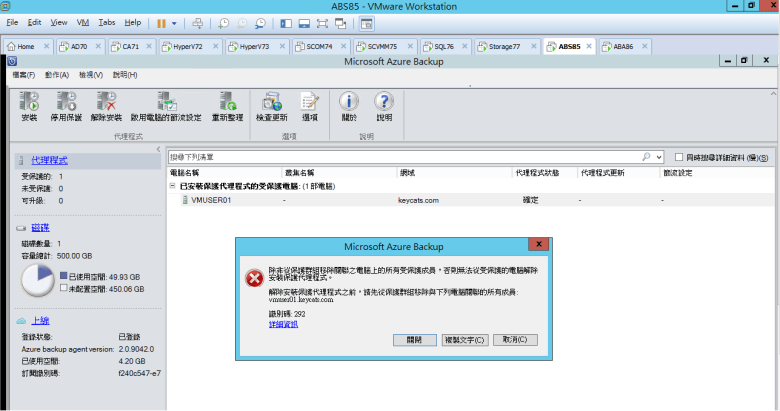Image resolution: width=780 pixels, height=411 pixels.
Task: Click the 複製文字(C) button
Action: click(465, 339)
